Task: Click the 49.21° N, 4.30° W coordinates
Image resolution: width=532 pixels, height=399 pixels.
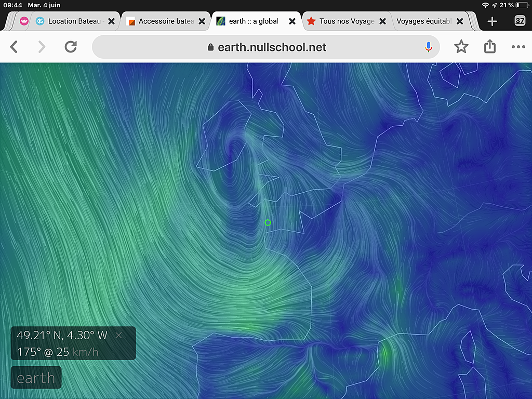Action: point(62,335)
